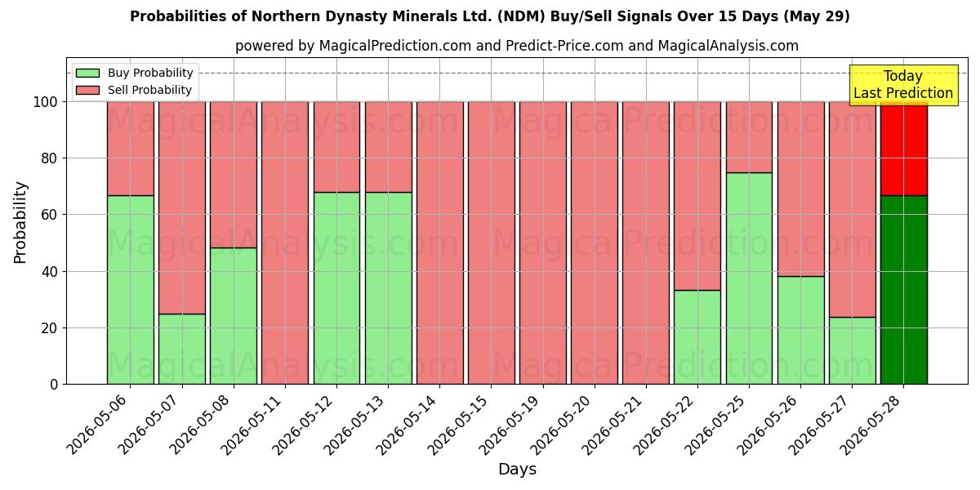The width and height of the screenshot is (980, 490).
Task: Click the y-axis tick label 40
Action: (51, 271)
